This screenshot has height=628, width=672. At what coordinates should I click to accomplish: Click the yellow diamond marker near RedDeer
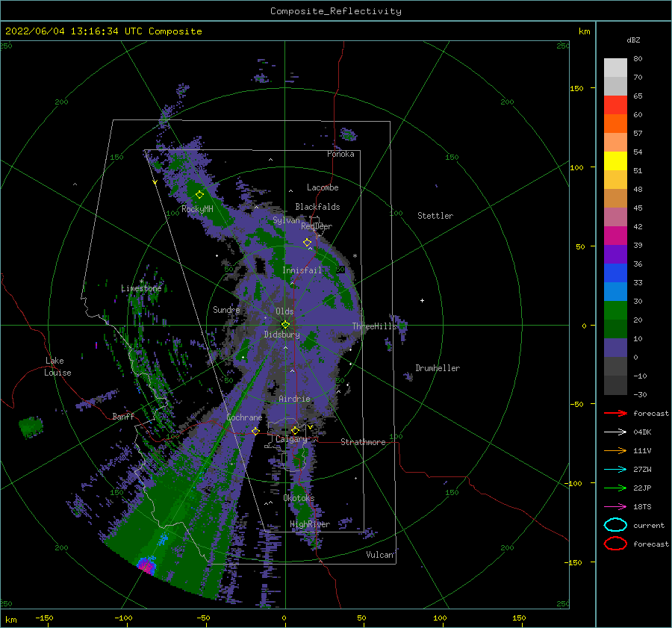click(x=308, y=243)
